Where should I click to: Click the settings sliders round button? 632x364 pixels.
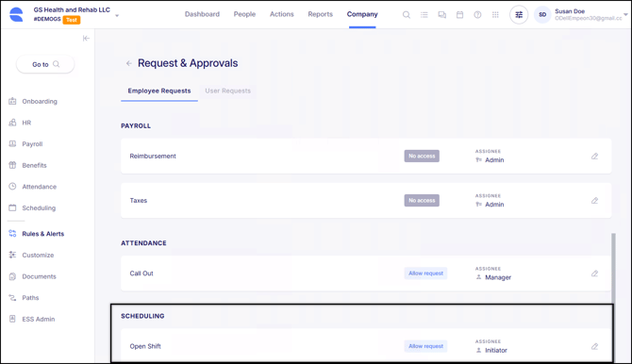pyautogui.click(x=519, y=15)
